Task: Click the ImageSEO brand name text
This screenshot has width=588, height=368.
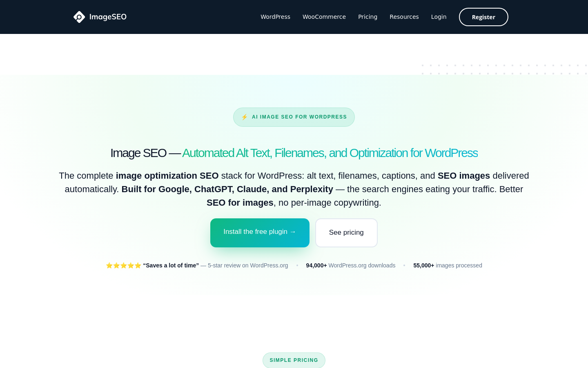Action: (108, 17)
